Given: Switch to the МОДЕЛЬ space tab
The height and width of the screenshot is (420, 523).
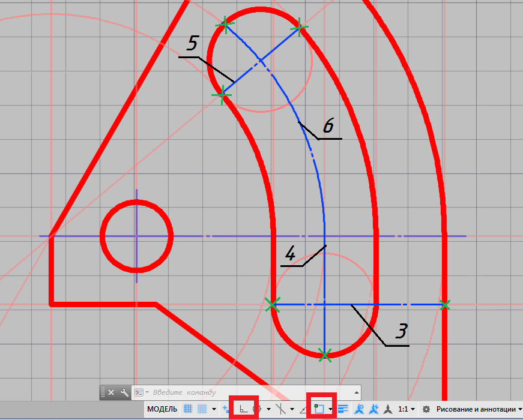Looking at the screenshot, I should 162,409.
